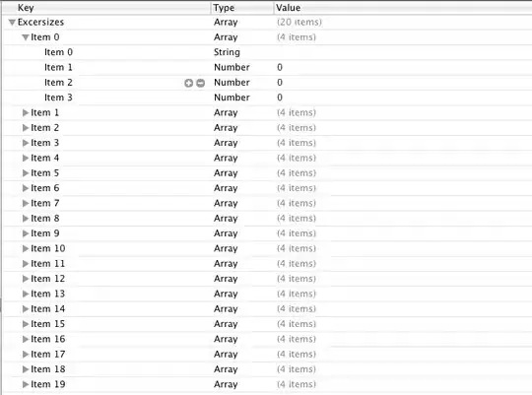
Task: Collapse the expanded Item 0 array
Action: click(25, 37)
